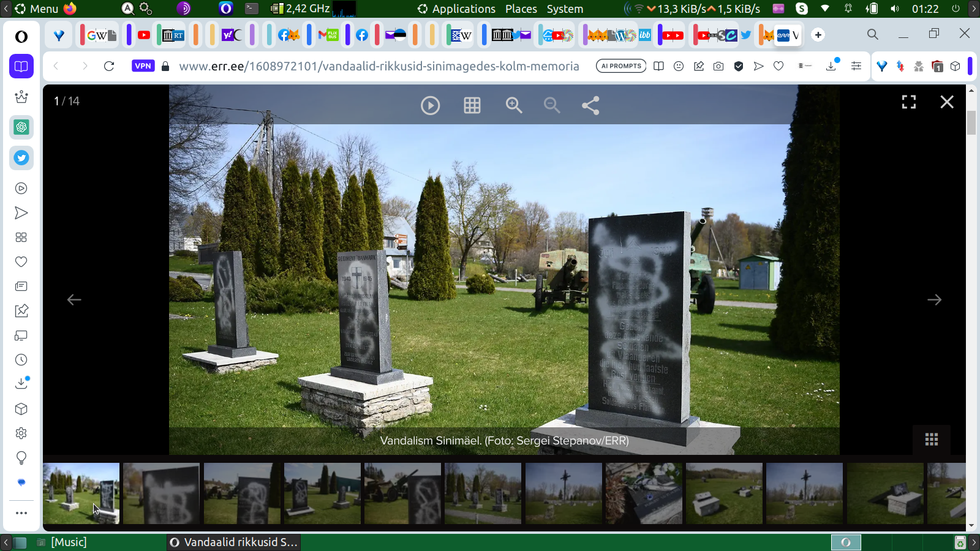Open the privacy protection shield badge

click(739, 66)
